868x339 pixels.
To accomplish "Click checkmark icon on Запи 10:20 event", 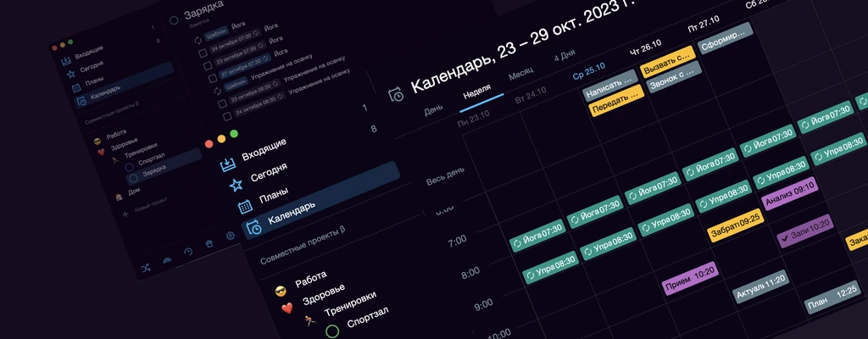I will [784, 239].
